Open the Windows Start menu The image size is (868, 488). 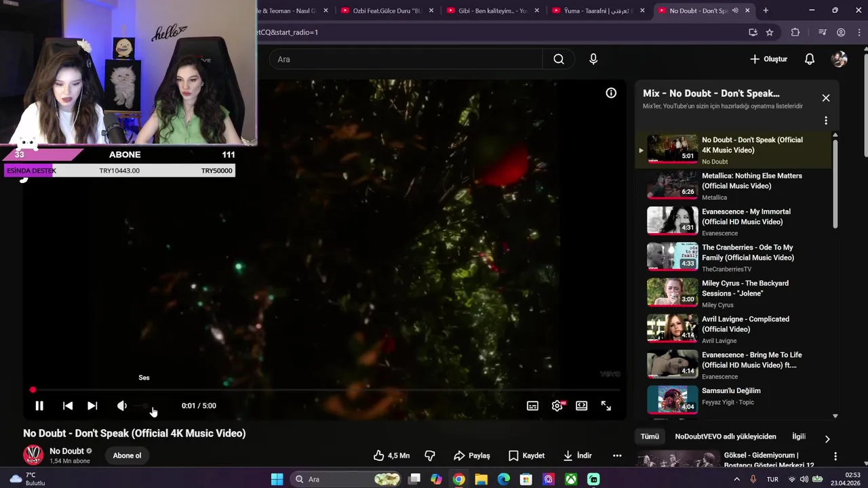pos(277,479)
